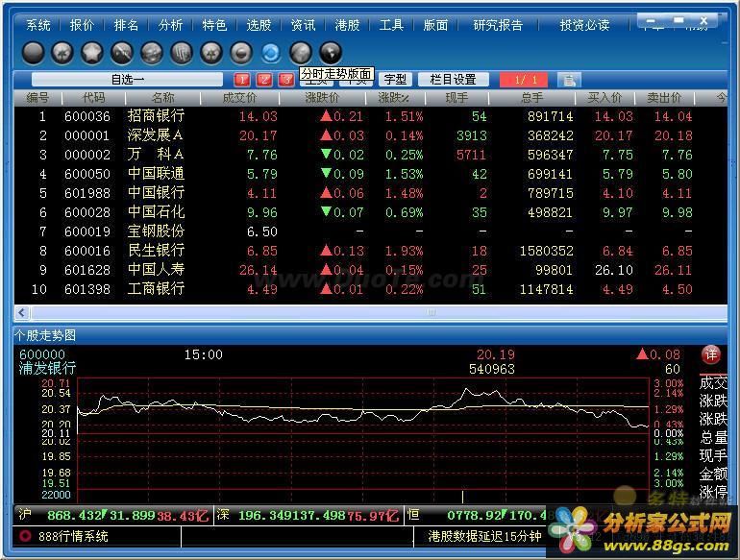The image size is (740, 560).
Task: Click the list icon next to 1/1
Action: click(x=569, y=80)
